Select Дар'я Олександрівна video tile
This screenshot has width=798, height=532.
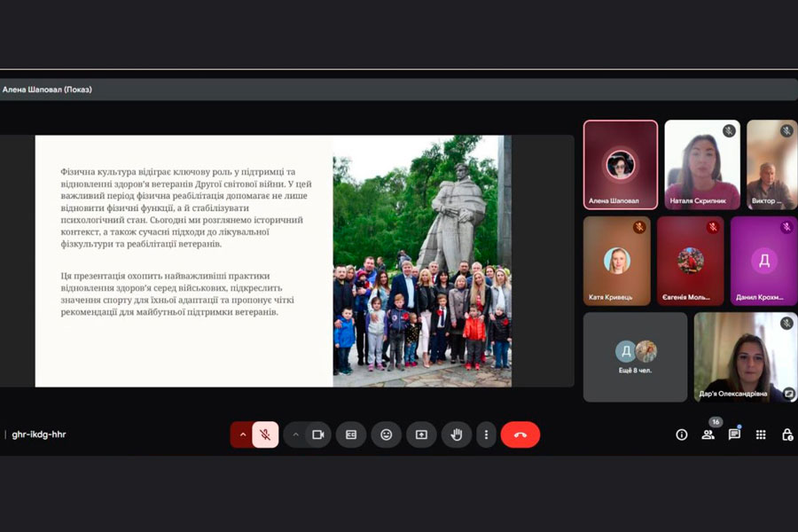(746, 356)
